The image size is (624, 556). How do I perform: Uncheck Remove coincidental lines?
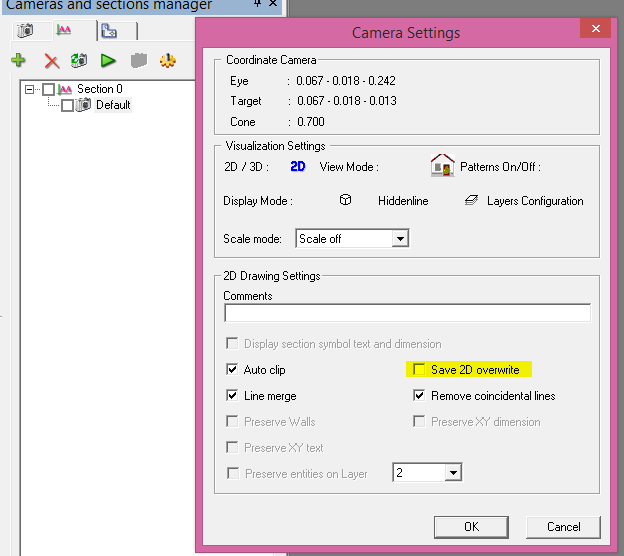tap(420, 396)
